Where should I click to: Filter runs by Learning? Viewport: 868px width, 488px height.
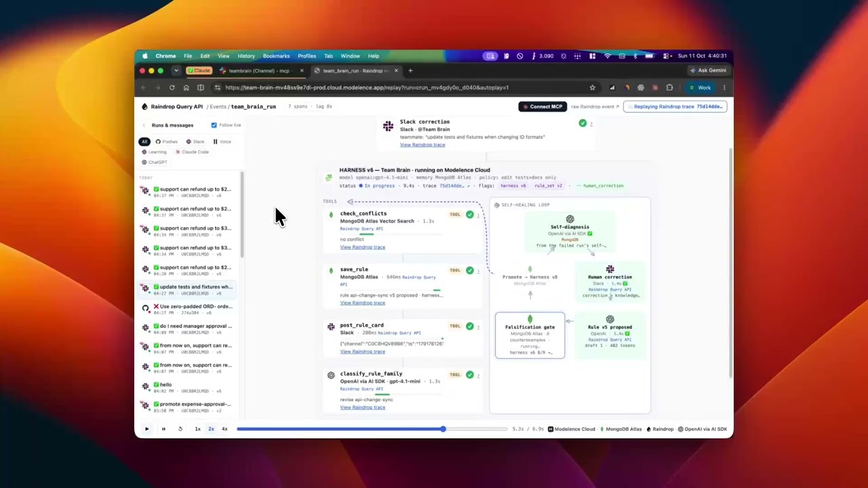click(x=154, y=152)
